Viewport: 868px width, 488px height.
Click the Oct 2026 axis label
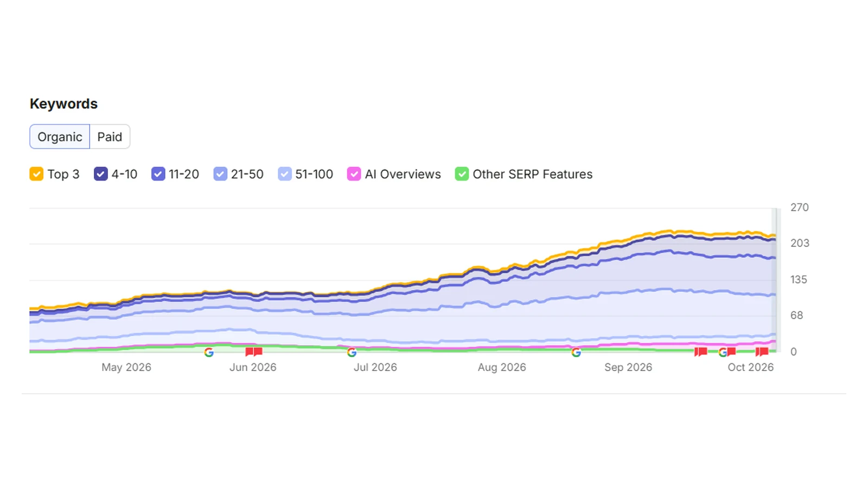coord(750,367)
